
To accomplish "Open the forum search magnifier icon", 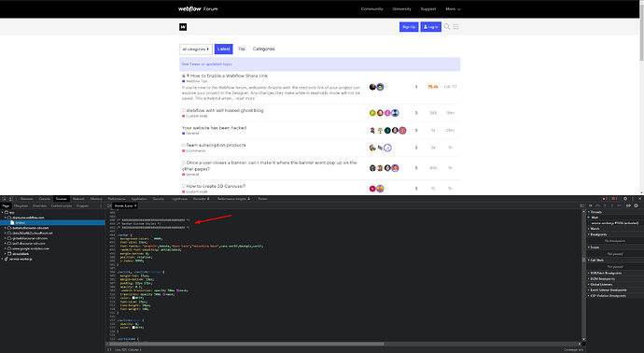I will (447, 27).
